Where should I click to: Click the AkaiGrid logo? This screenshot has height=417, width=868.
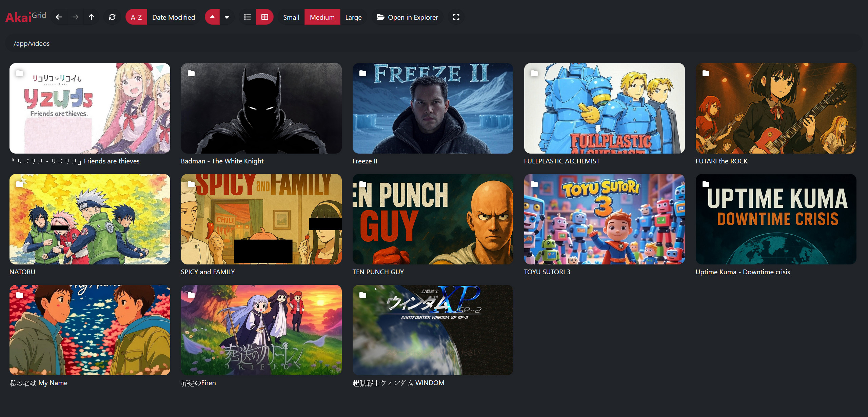pyautogui.click(x=25, y=17)
